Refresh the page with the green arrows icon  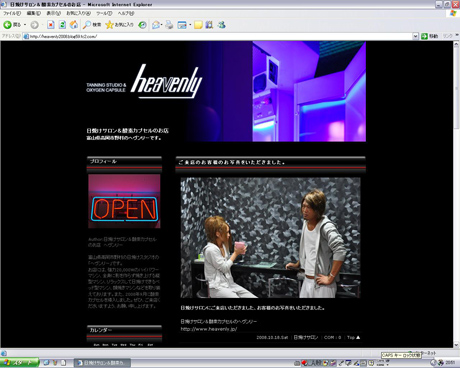[62, 25]
